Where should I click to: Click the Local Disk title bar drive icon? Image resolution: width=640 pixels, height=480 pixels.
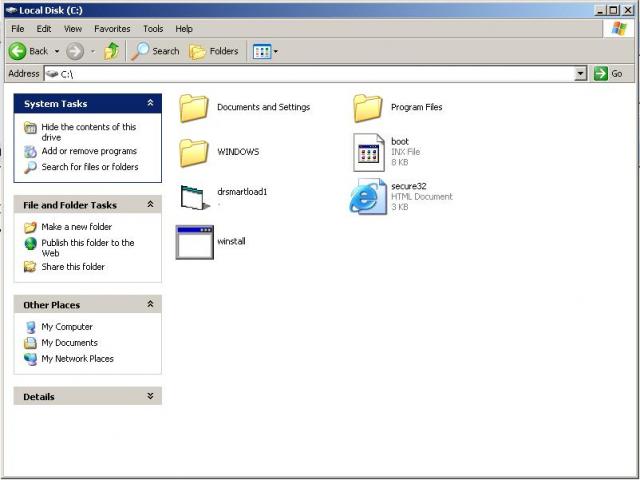(x=11, y=10)
